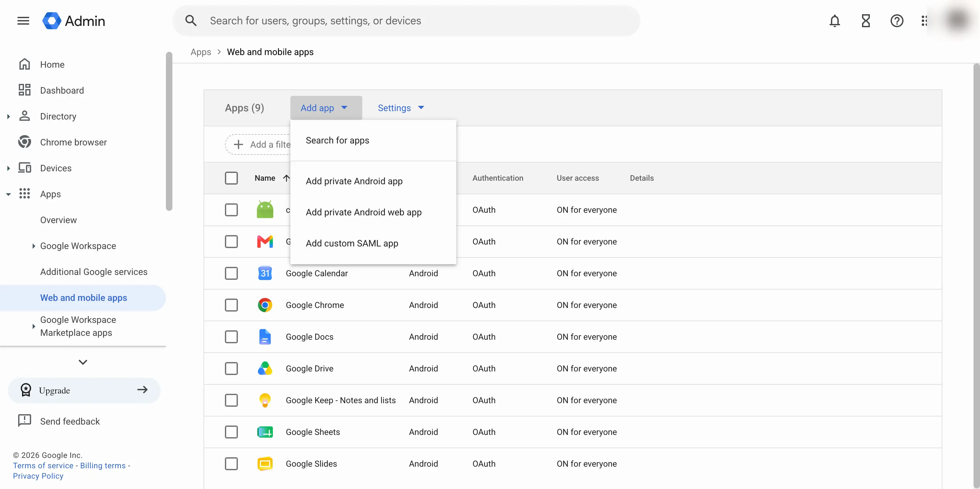Click the Upgrade button
The width and height of the screenshot is (980, 489).
84,390
